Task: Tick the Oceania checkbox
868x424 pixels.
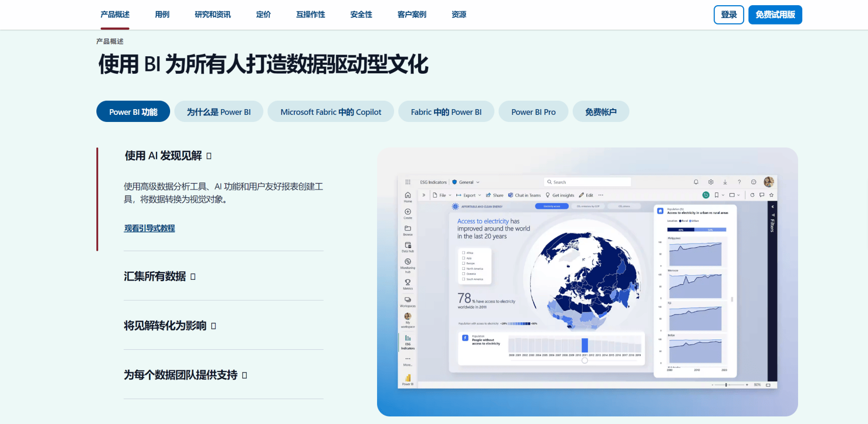Action: pyautogui.click(x=464, y=274)
